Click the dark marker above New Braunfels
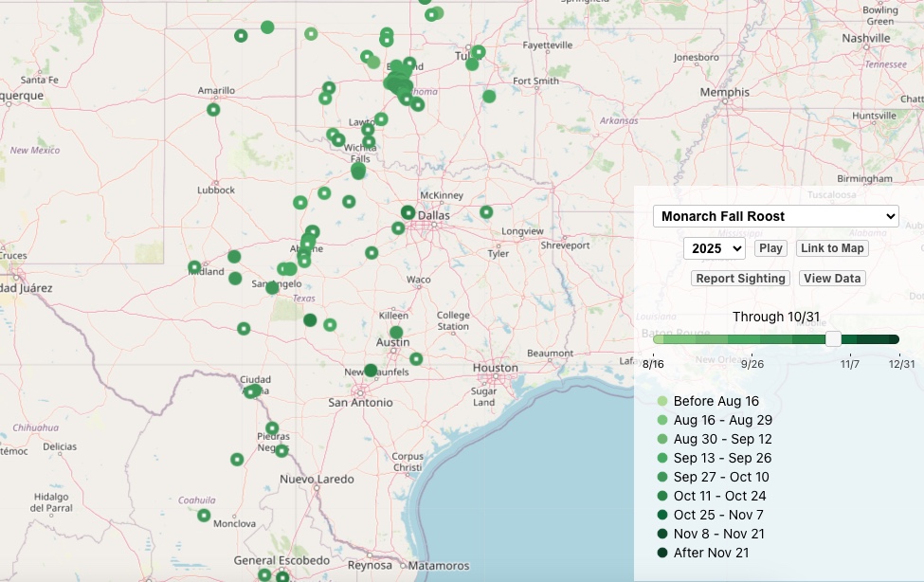 [x=371, y=370]
